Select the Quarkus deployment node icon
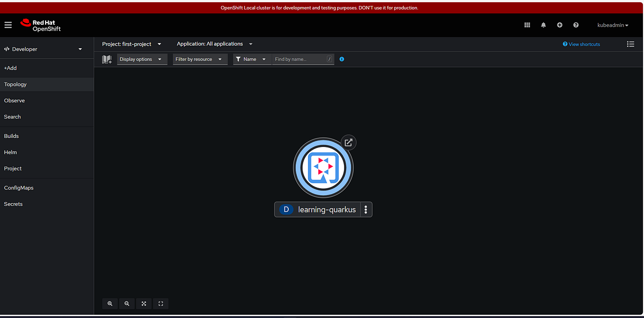Viewport: 644px width, 318px height. tap(323, 168)
